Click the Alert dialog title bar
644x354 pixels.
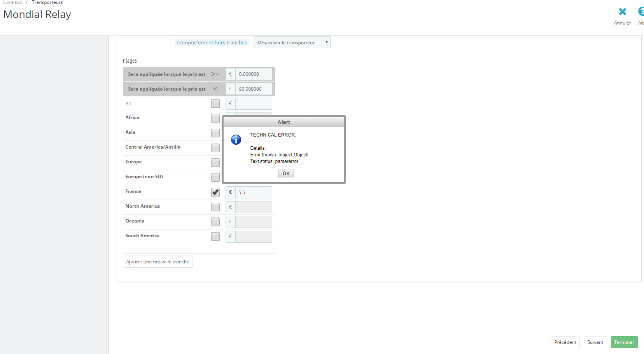point(284,122)
